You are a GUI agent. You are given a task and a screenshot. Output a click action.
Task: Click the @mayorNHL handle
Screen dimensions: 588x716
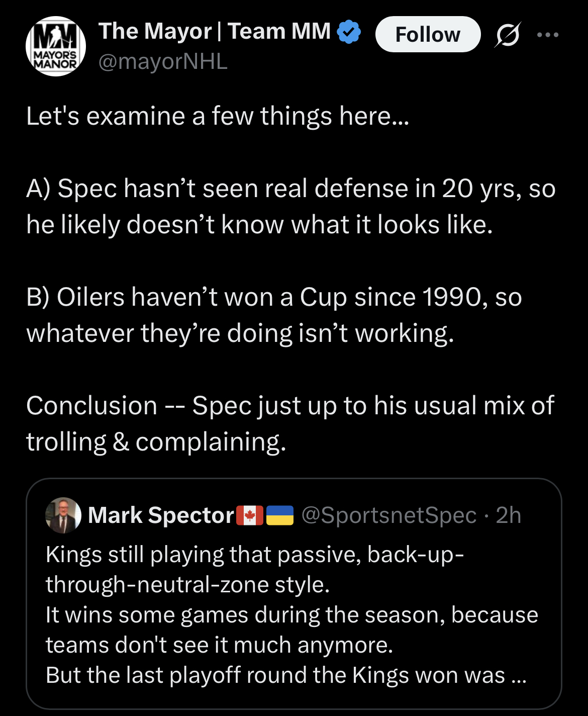(163, 61)
